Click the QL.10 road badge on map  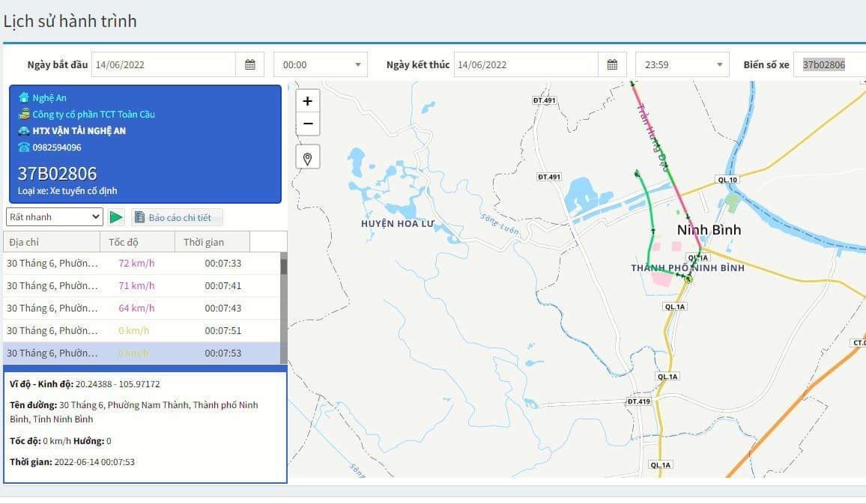(727, 180)
